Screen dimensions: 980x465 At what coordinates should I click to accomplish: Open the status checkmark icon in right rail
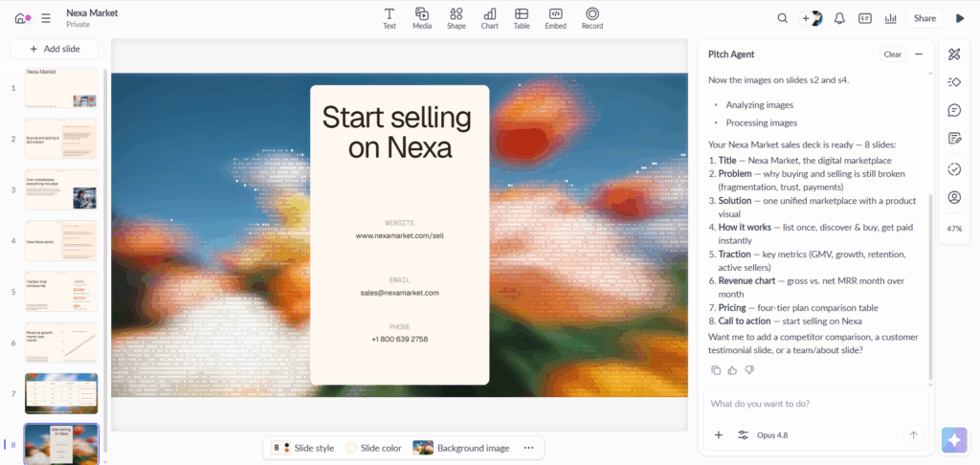pyautogui.click(x=954, y=168)
